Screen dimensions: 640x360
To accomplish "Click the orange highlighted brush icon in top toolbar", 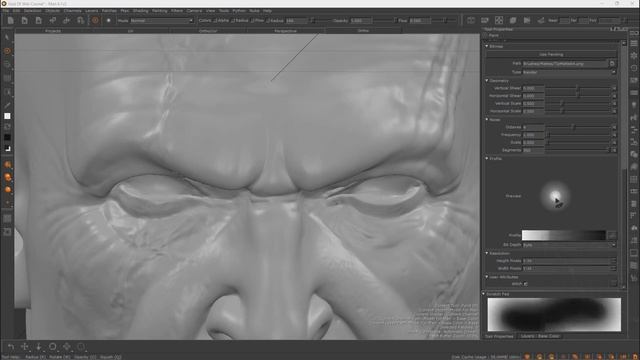I will (95, 20).
